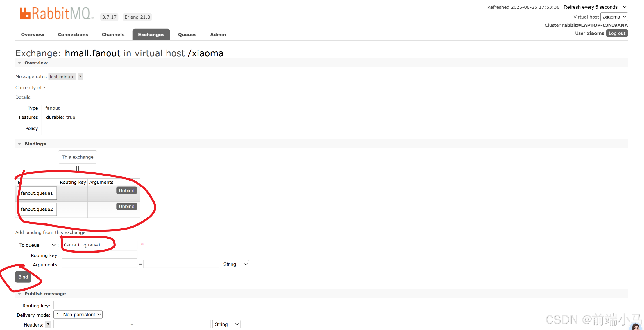Click the message rates help question mark
The image size is (644, 330).
point(80,77)
